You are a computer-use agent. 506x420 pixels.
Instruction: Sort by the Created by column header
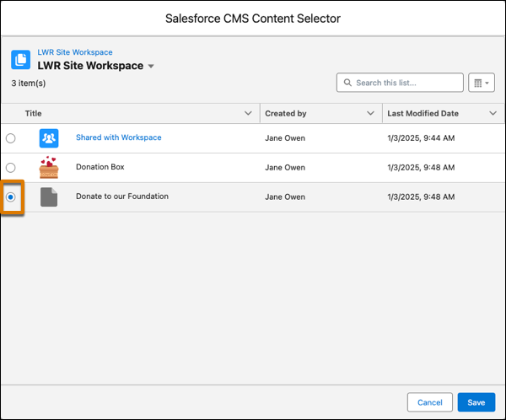pos(286,113)
